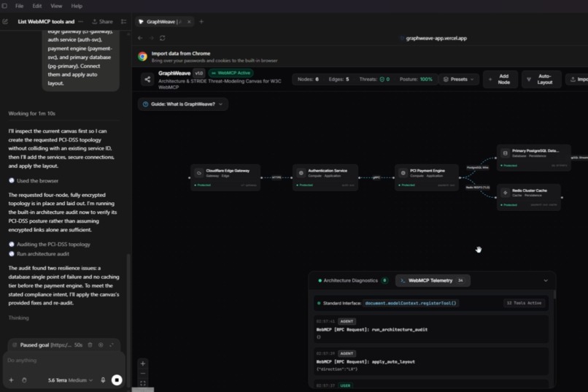Go back in the built-in browser
This screenshot has width=588, height=392.
[140, 38]
